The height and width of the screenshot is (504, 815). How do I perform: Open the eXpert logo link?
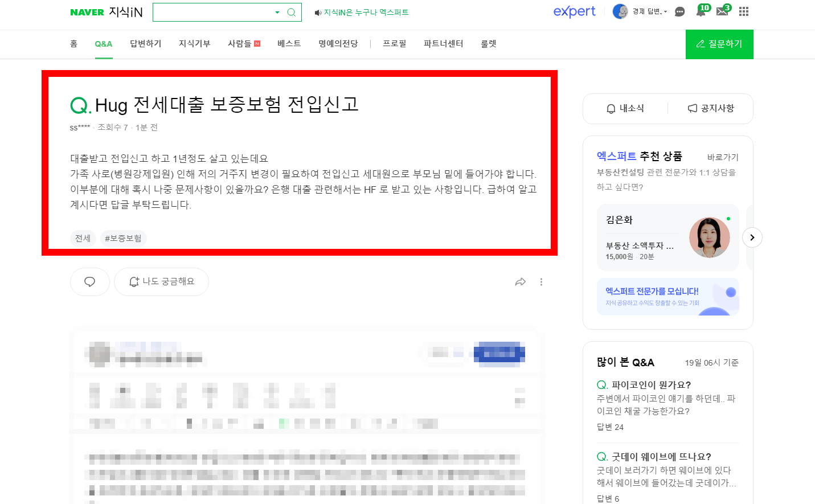click(x=574, y=11)
